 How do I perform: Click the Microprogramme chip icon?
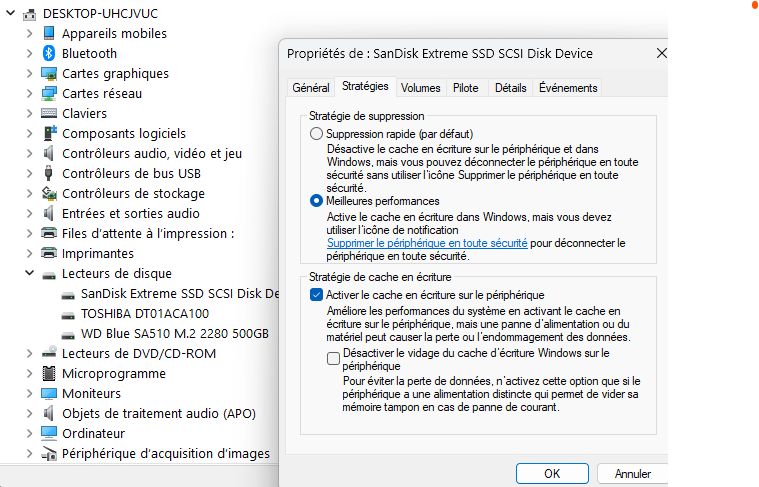(49, 373)
